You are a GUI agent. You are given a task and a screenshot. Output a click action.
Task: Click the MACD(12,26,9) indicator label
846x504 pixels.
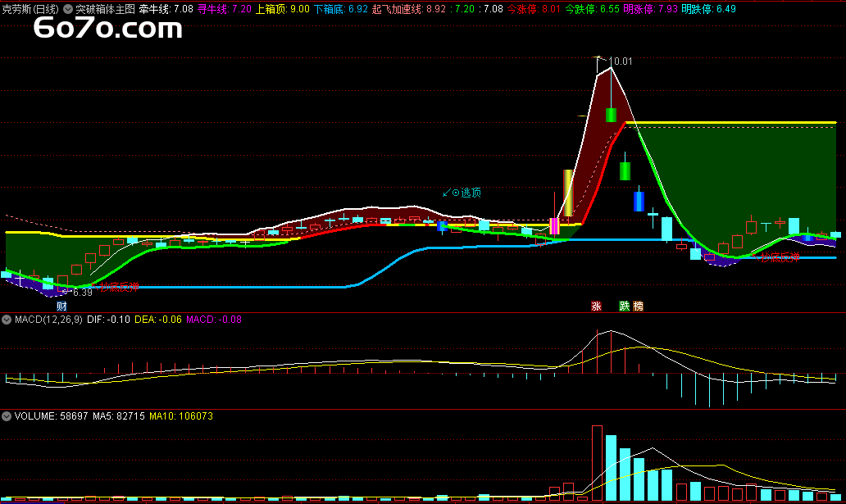[x=48, y=320]
